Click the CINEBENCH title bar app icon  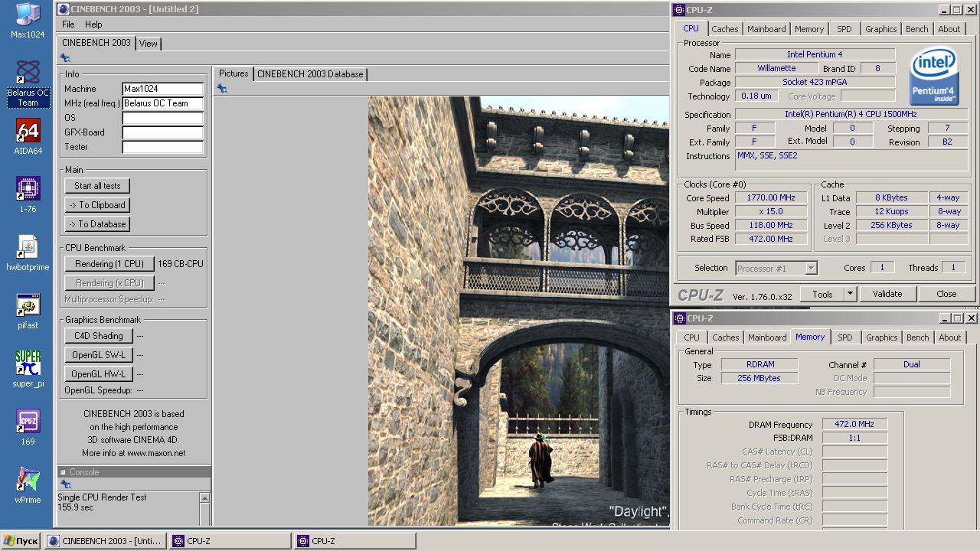tap(63, 9)
